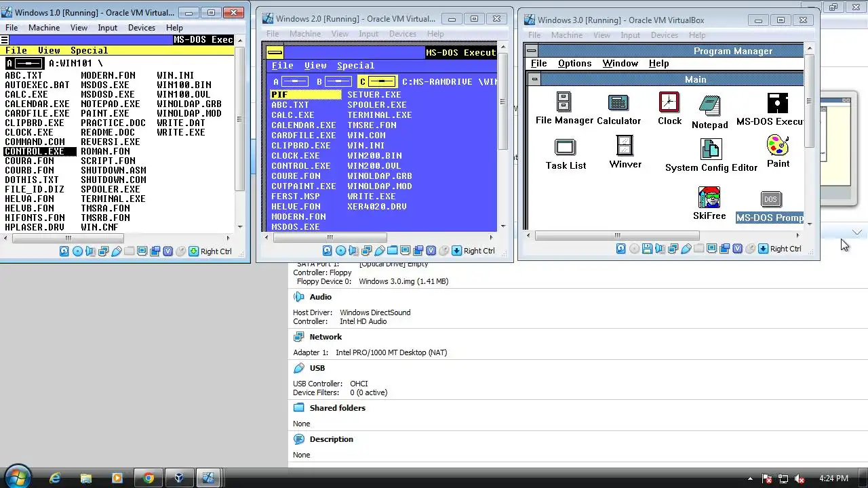The height and width of the screenshot is (488, 868).
Task: Open Main group window control menu
Action: [535, 79]
